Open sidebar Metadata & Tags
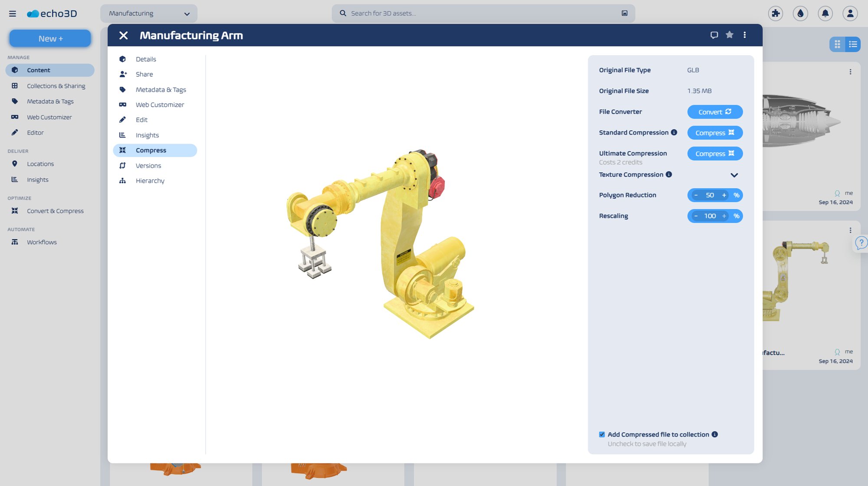The height and width of the screenshot is (486, 868). click(50, 102)
